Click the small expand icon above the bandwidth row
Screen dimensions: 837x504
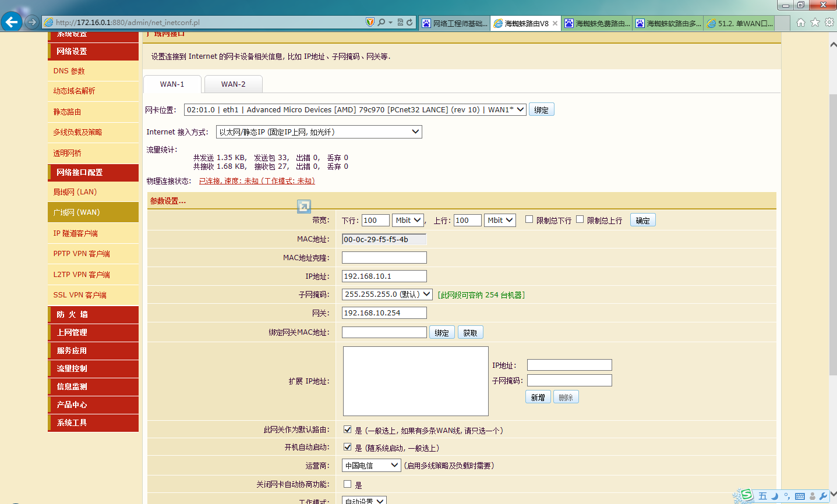click(303, 206)
